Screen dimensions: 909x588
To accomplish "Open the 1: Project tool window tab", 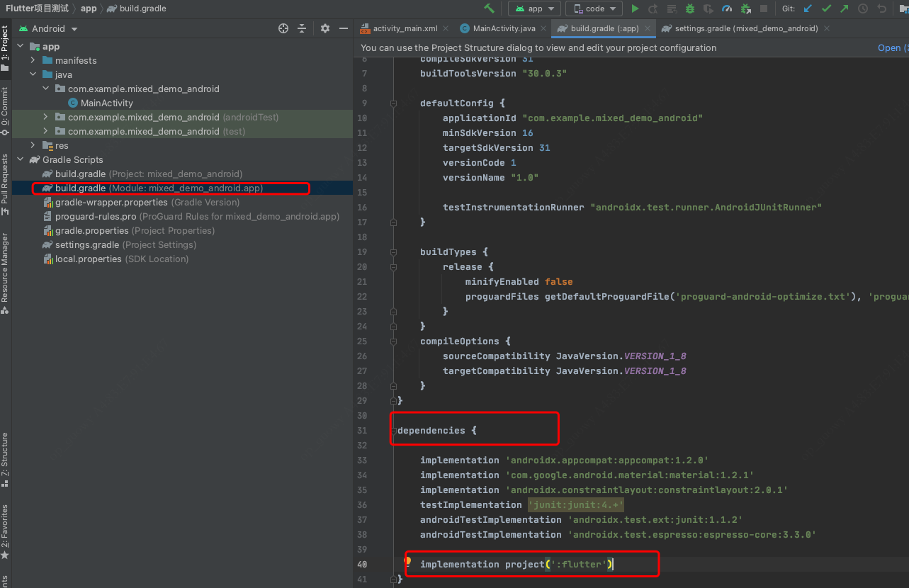I will click(x=5, y=48).
